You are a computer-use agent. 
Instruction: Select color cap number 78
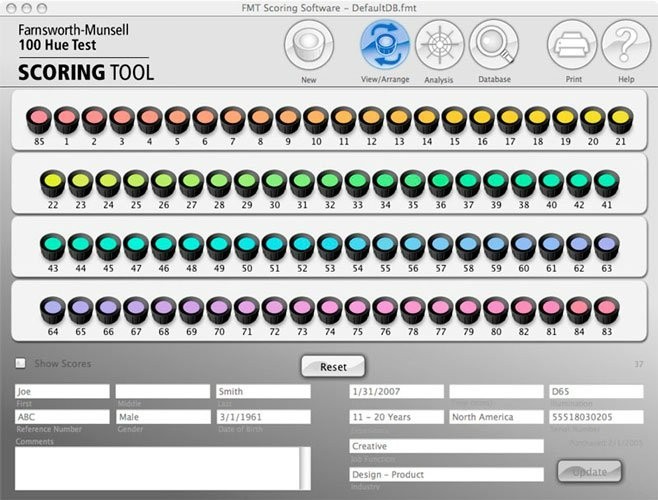[413, 310]
